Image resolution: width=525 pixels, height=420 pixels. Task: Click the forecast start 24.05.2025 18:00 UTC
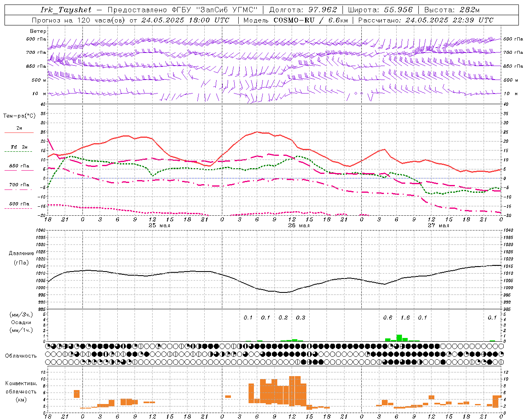pos(185,20)
